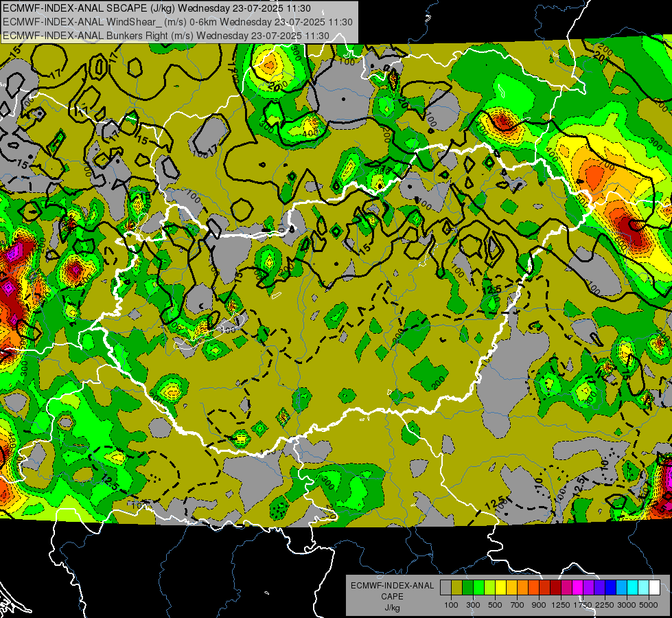Viewport: 672px width, 618px height.
Task: Click the 5000 tick label in legend
Action: (x=649, y=605)
